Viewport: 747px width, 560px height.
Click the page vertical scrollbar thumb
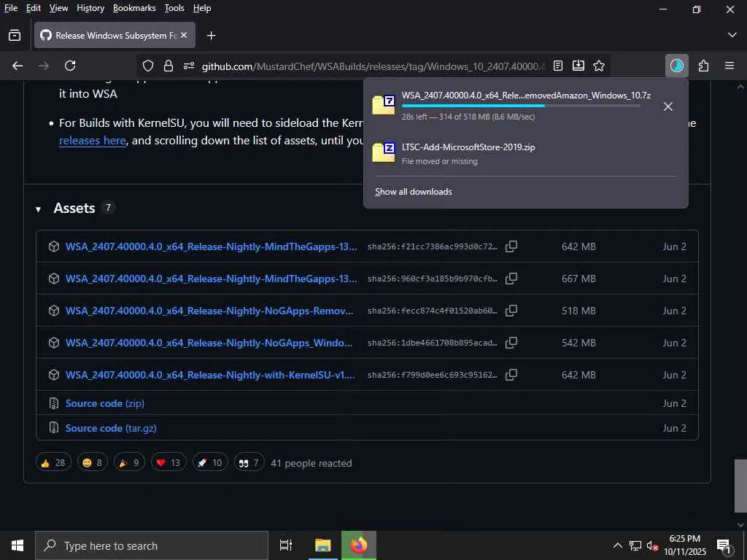(x=740, y=486)
